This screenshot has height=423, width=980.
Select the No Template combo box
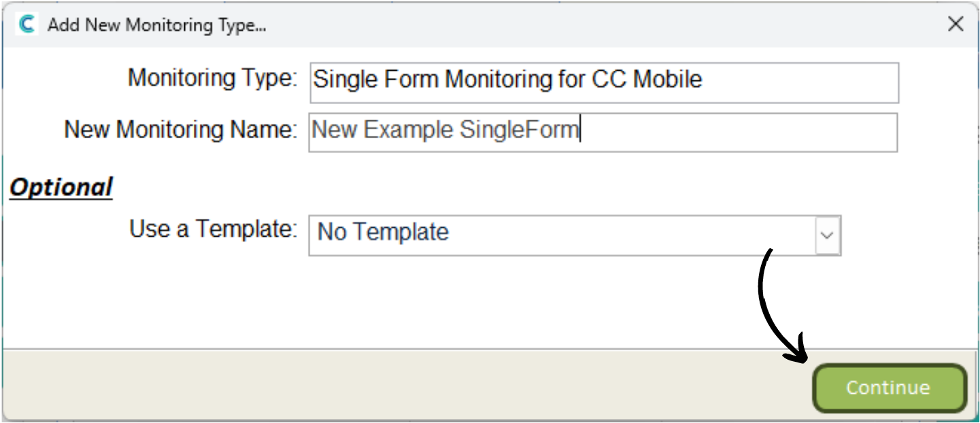coord(575,235)
